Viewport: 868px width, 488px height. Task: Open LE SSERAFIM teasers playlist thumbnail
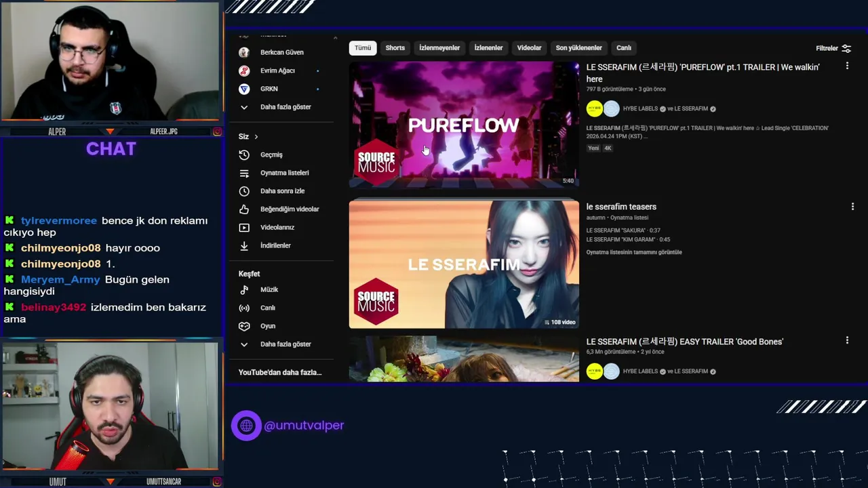[464, 264]
